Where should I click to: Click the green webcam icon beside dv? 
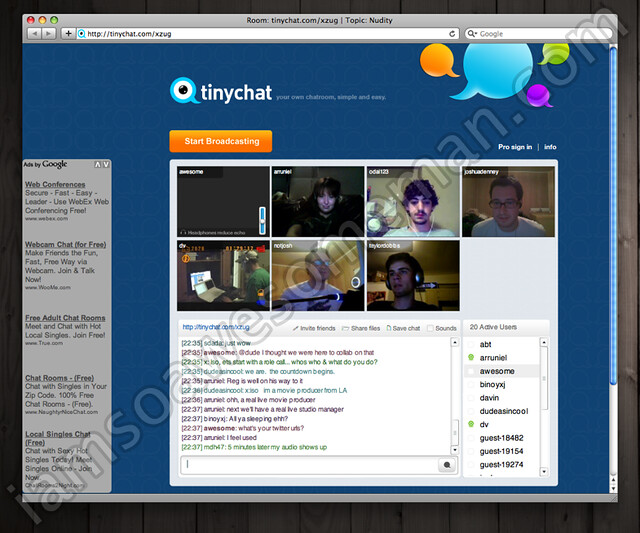pos(471,424)
